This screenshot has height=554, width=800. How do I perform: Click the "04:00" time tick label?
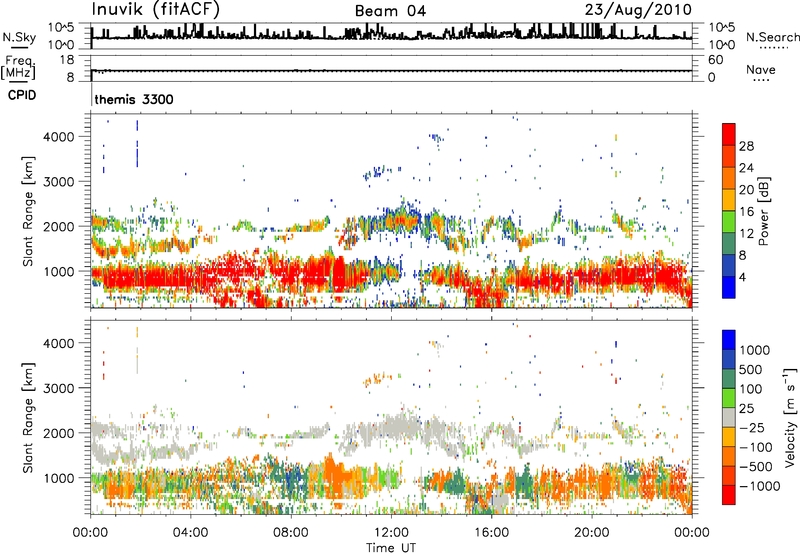point(190,533)
